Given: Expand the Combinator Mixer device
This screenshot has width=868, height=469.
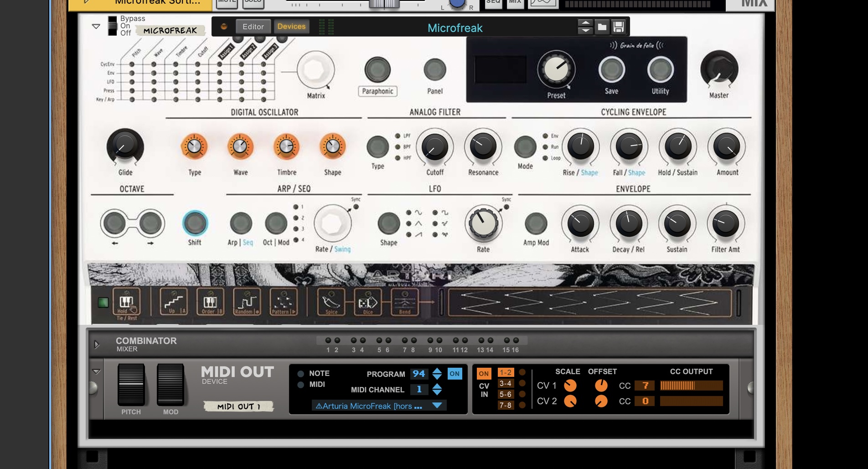Looking at the screenshot, I should tap(97, 344).
